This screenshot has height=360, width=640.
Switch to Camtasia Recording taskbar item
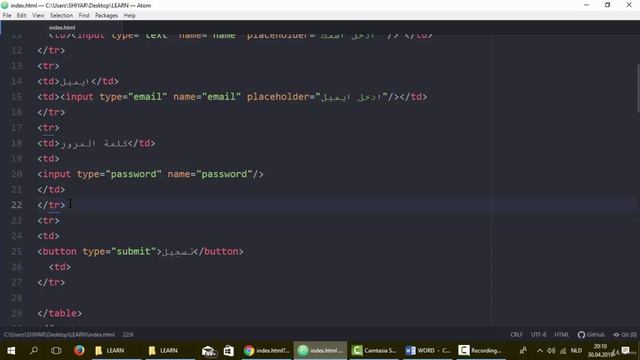[x=481, y=351]
